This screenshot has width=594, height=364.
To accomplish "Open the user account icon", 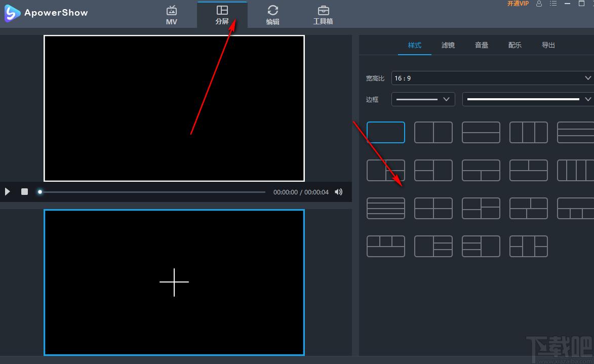I will 539,4.
